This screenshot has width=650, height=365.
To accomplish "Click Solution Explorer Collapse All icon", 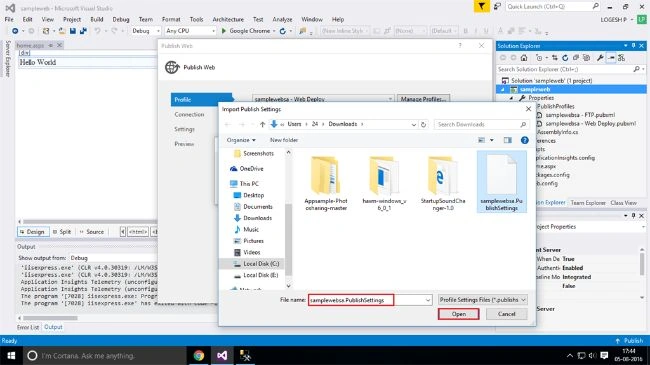I will [x=576, y=58].
